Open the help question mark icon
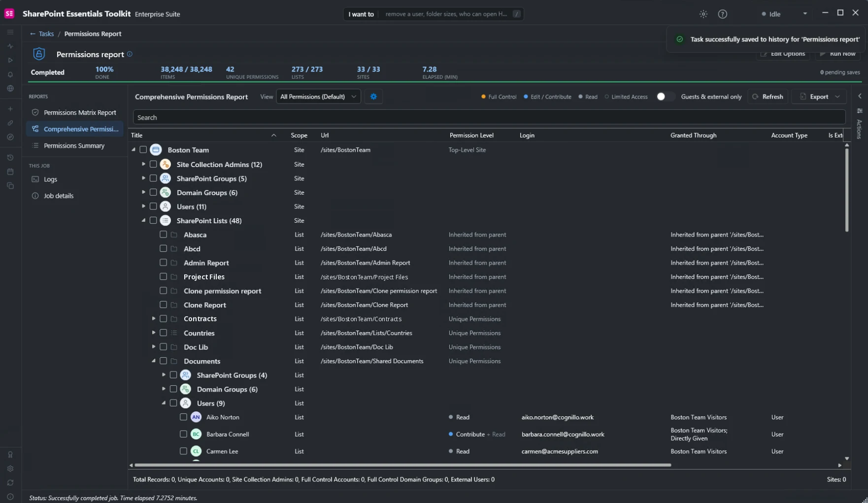 point(722,14)
